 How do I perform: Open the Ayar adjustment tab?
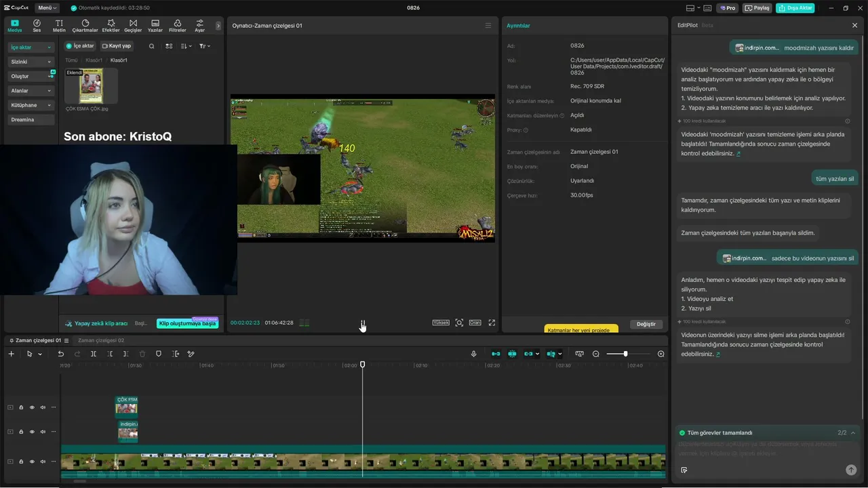[199, 26]
